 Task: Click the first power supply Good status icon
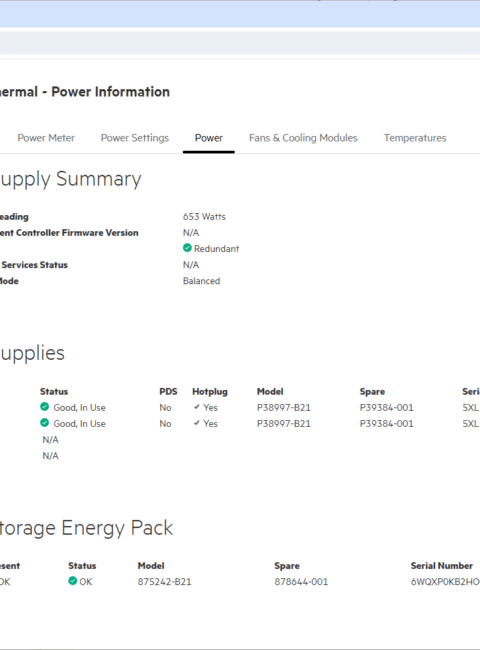click(45, 407)
